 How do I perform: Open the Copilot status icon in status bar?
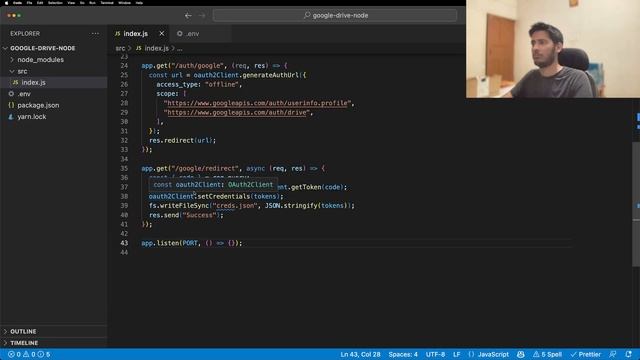pyautogui.click(x=520, y=354)
